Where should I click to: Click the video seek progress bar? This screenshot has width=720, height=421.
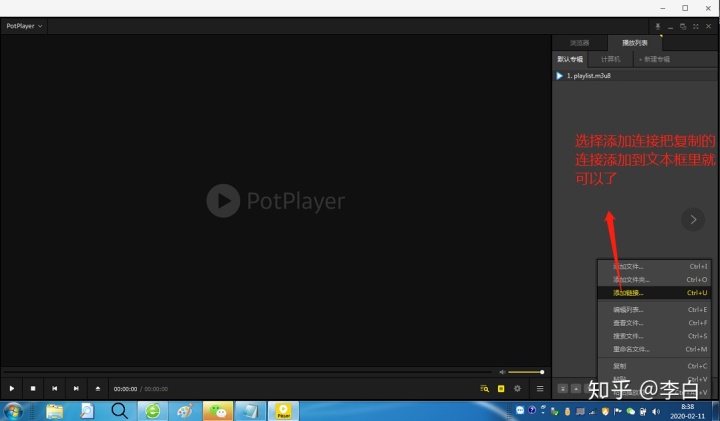(x=248, y=371)
